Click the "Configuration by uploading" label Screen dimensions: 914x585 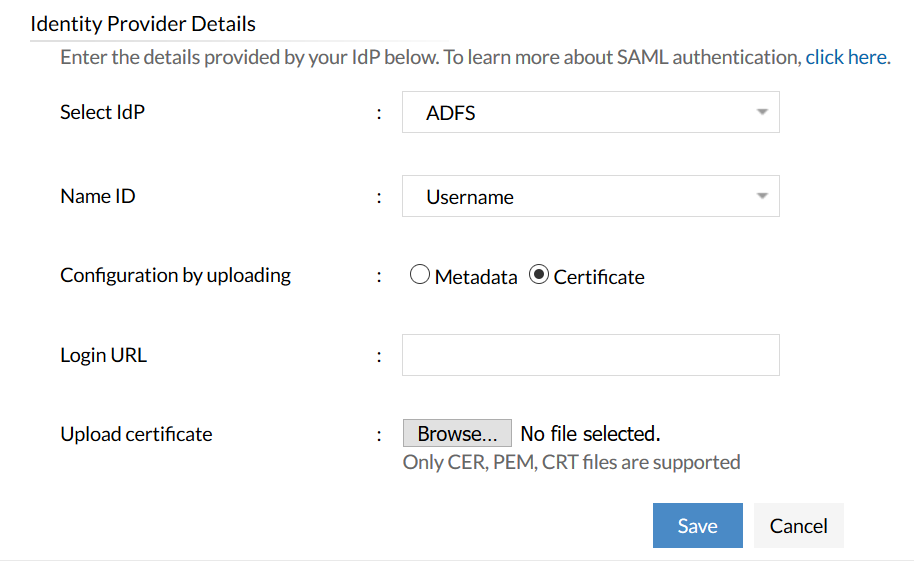tap(175, 275)
